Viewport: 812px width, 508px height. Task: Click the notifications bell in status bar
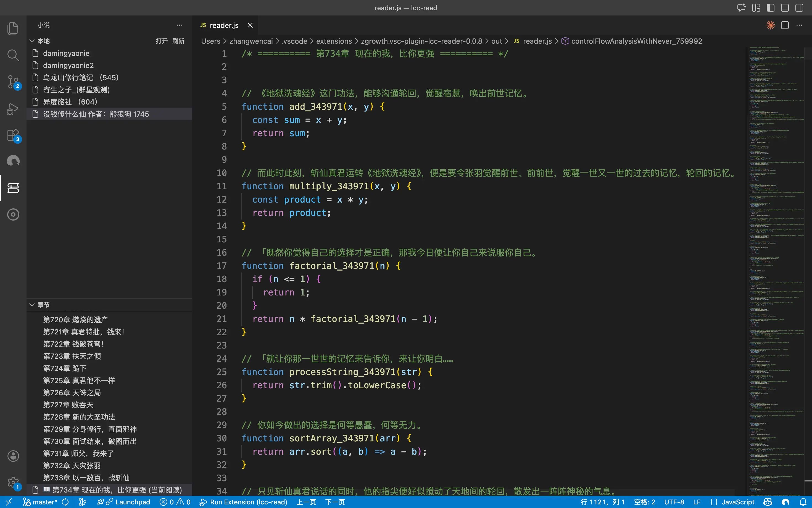pos(803,502)
